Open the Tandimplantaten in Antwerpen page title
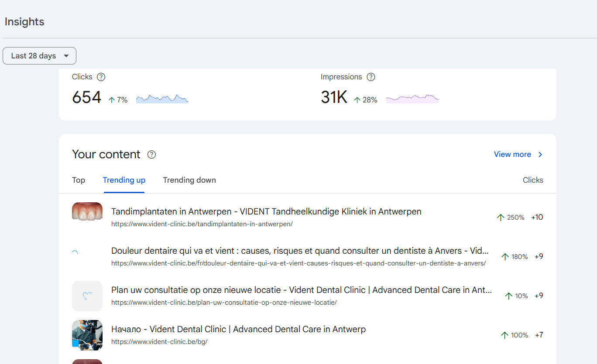597x364 pixels. pos(266,212)
